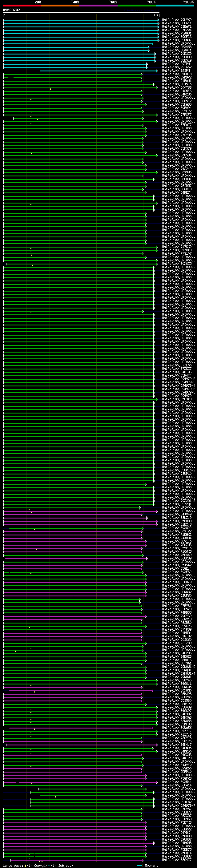
Task: Click UniRef100_B9HNU7 label
Action: pyautogui.click(x=177, y=40)
